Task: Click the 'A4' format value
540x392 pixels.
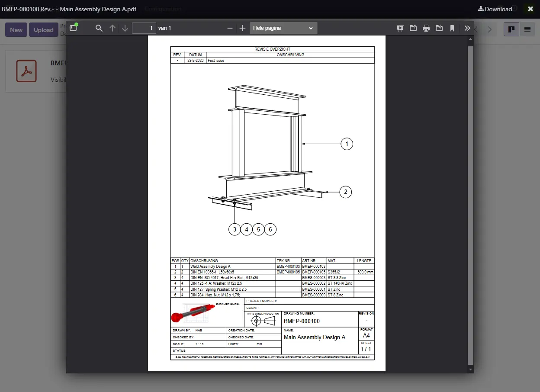Action: point(366,335)
